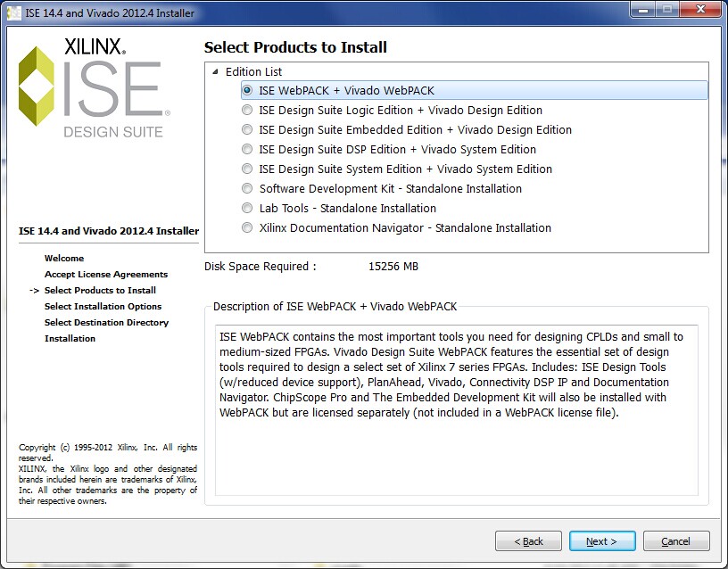Choose ISE Design Suite Logic Edition radio button

[247, 111]
